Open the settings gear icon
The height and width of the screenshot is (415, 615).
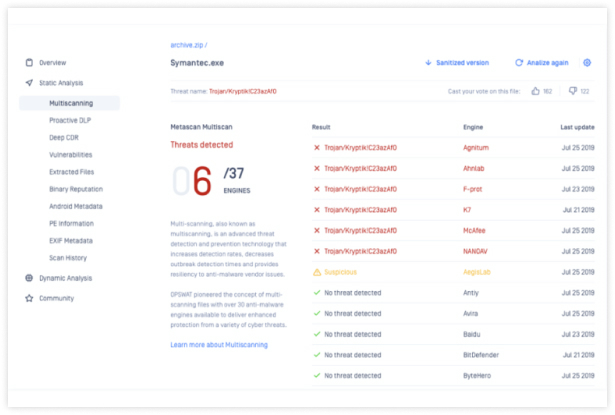[587, 62]
